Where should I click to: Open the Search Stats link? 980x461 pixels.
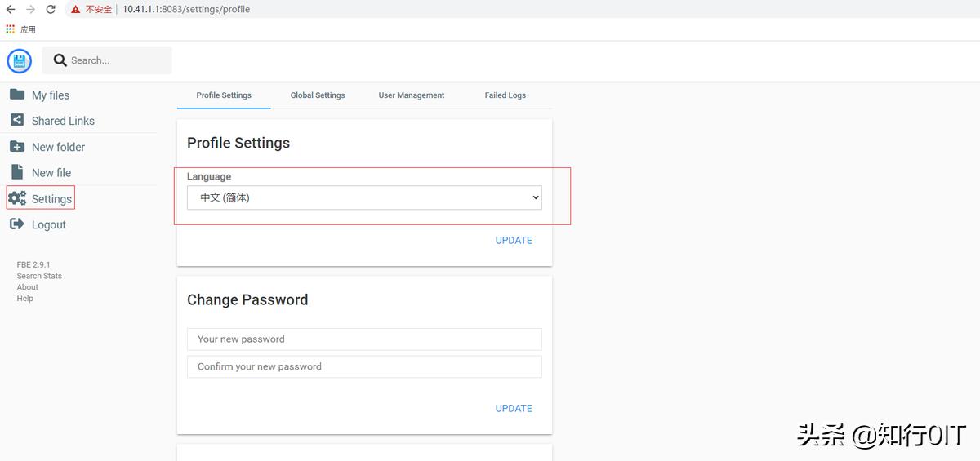39,276
